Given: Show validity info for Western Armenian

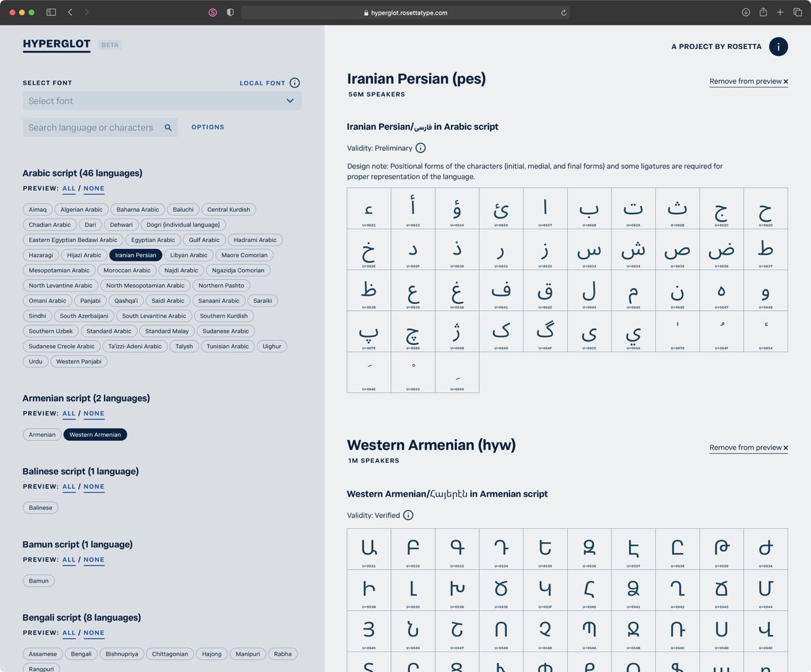Looking at the screenshot, I should (x=408, y=515).
